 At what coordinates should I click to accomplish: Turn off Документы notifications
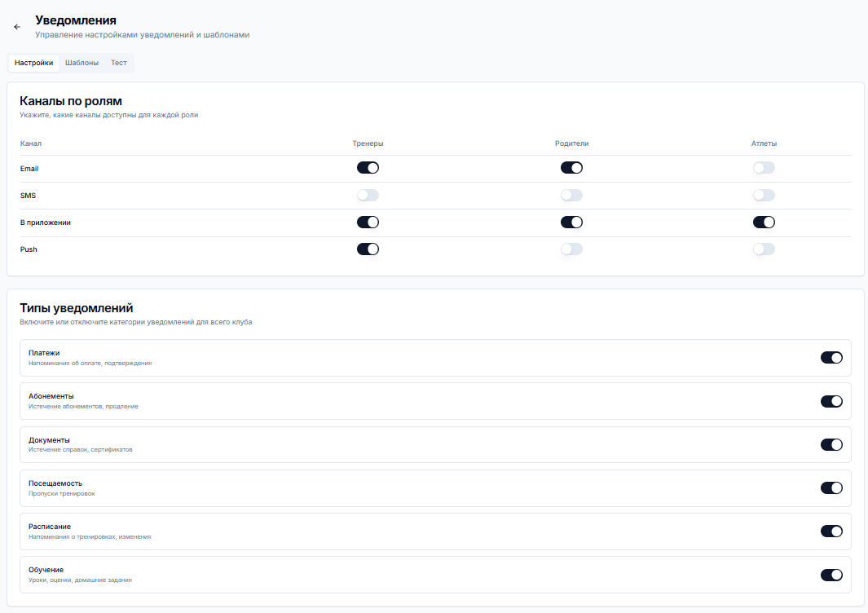[x=831, y=445]
